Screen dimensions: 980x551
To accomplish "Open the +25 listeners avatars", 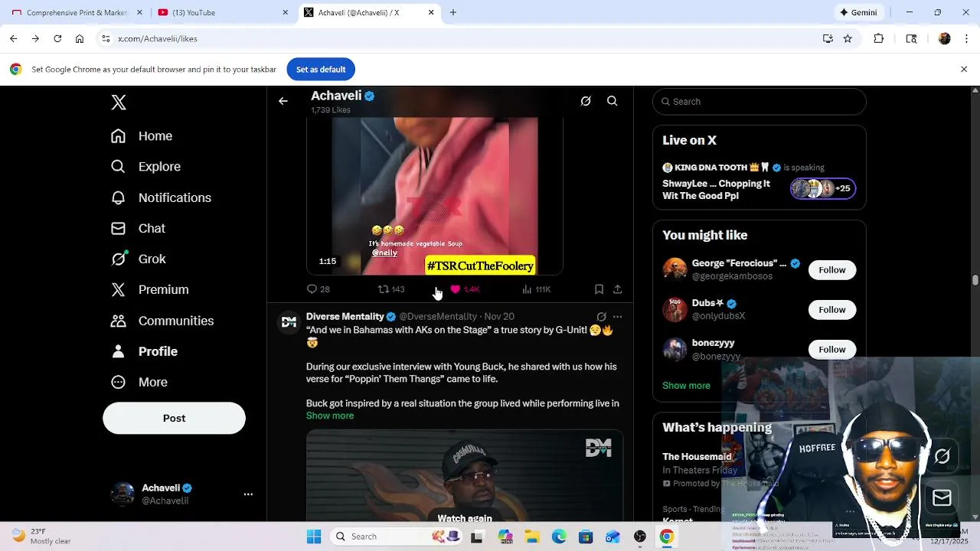I will click(x=823, y=188).
